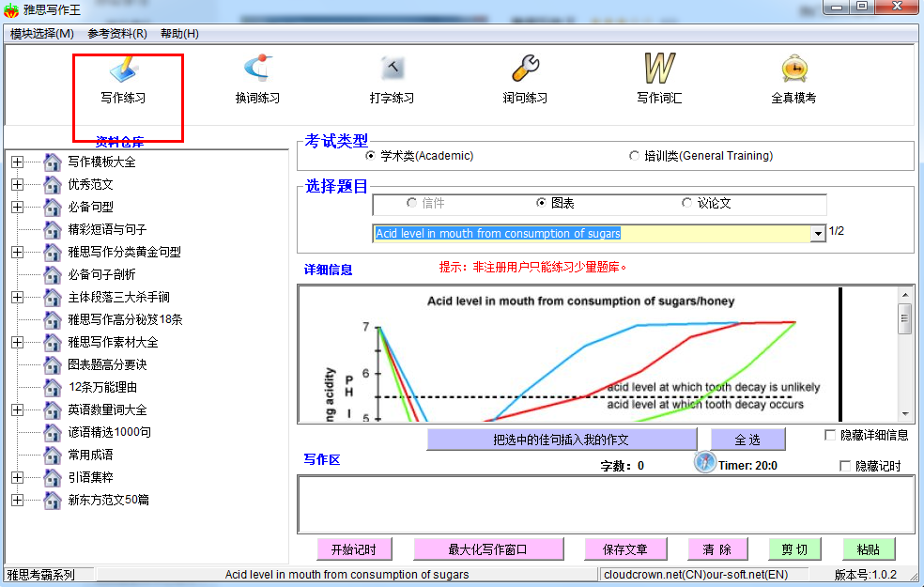Tick the 隐藏记时 checkbox

tap(844, 466)
